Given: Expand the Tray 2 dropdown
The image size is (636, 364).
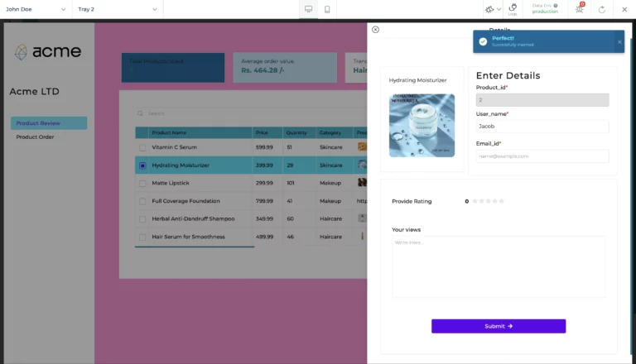Looking at the screenshot, I should (x=117, y=9).
